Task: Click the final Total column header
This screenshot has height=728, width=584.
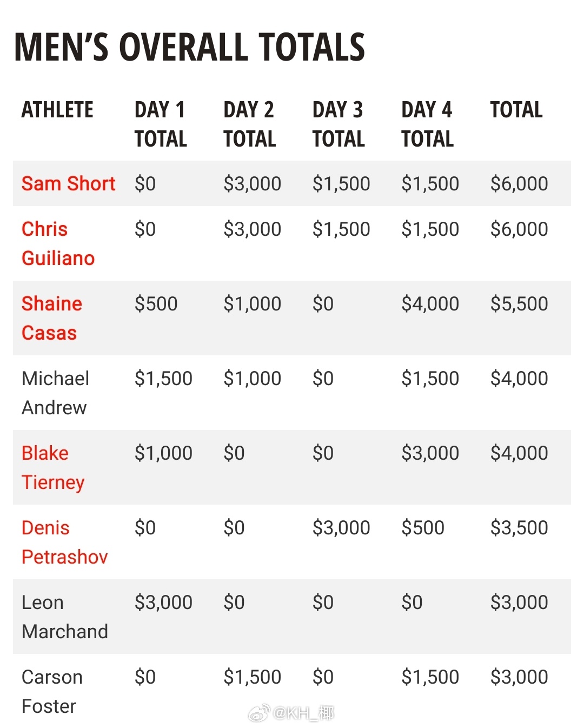Action: (516, 110)
